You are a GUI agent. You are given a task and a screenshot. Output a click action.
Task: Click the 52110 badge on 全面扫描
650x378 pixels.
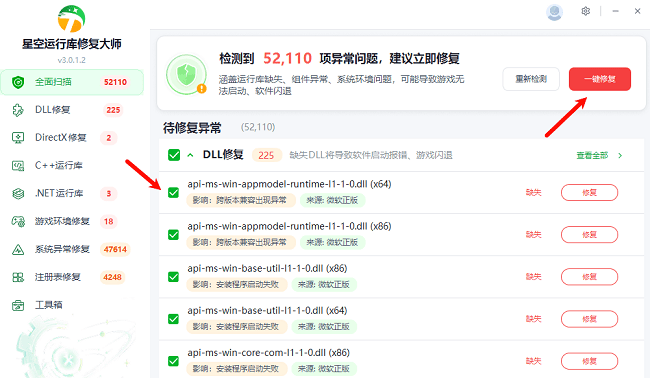(x=115, y=82)
